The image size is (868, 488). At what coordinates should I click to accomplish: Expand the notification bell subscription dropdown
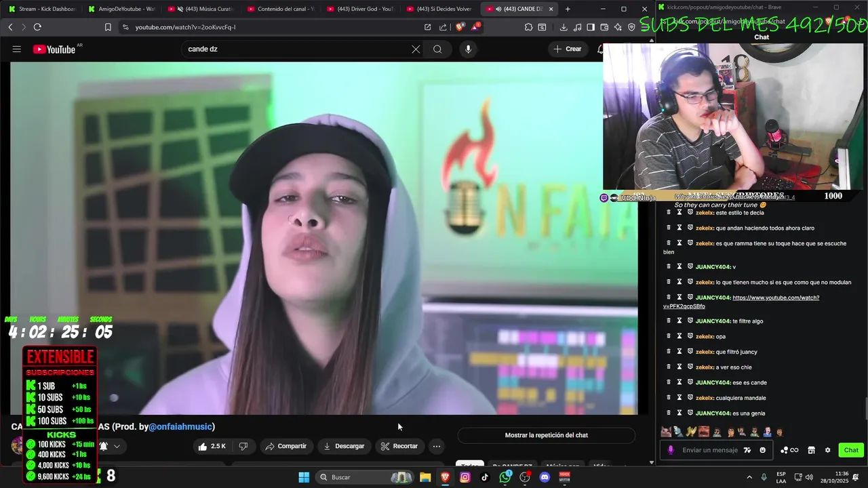tap(117, 446)
